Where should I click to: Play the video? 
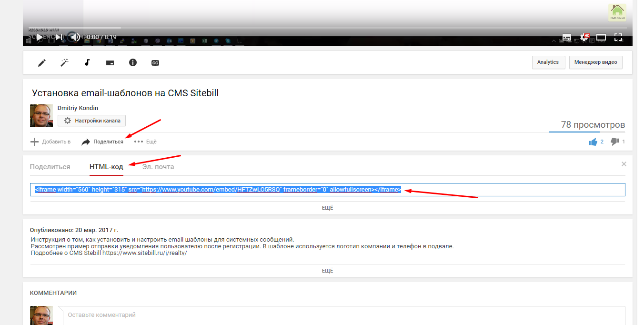click(x=40, y=37)
